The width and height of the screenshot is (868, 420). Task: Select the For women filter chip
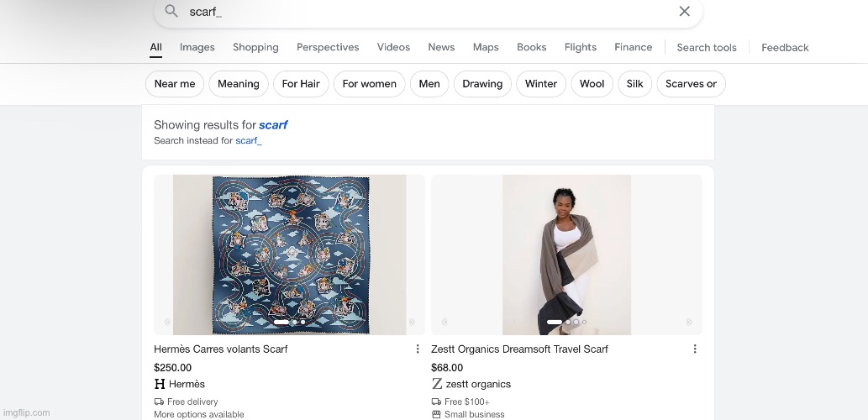[369, 84]
